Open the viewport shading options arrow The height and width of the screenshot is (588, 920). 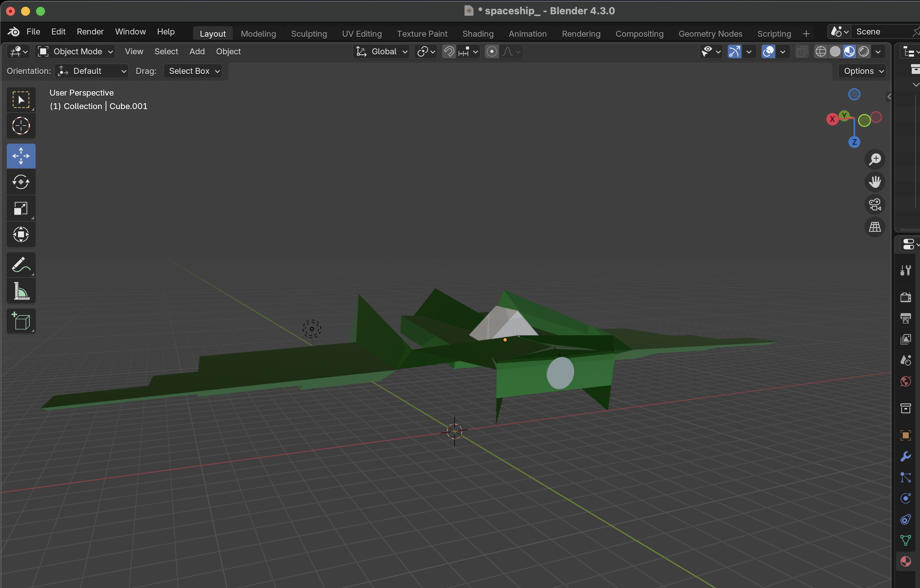(x=878, y=51)
